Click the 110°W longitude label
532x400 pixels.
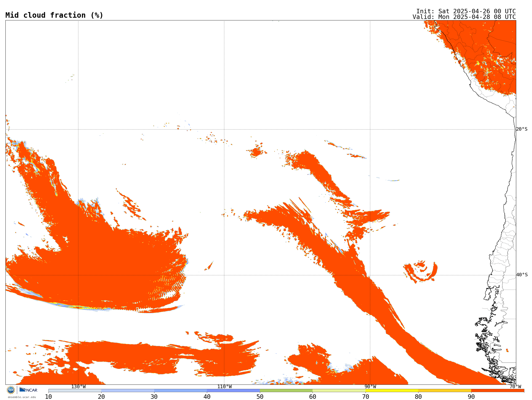click(224, 387)
